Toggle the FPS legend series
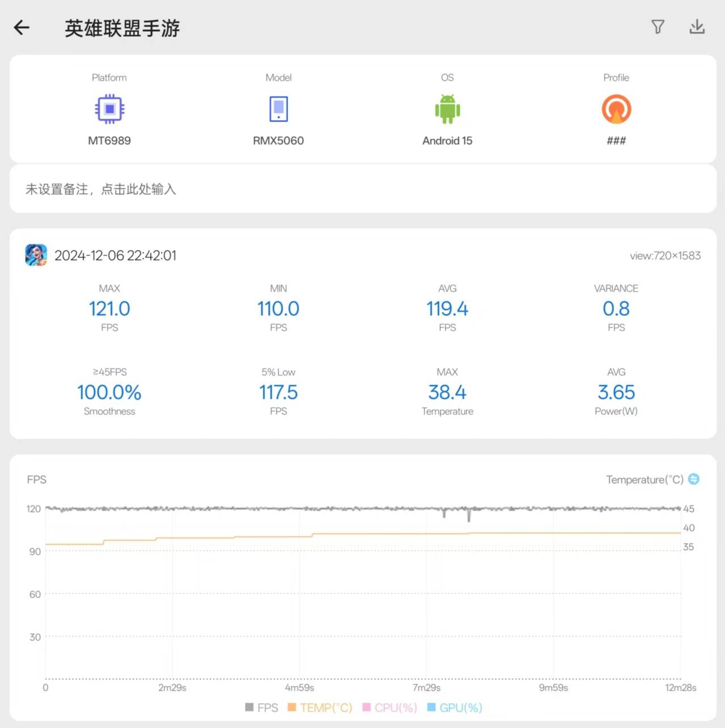 261,708
